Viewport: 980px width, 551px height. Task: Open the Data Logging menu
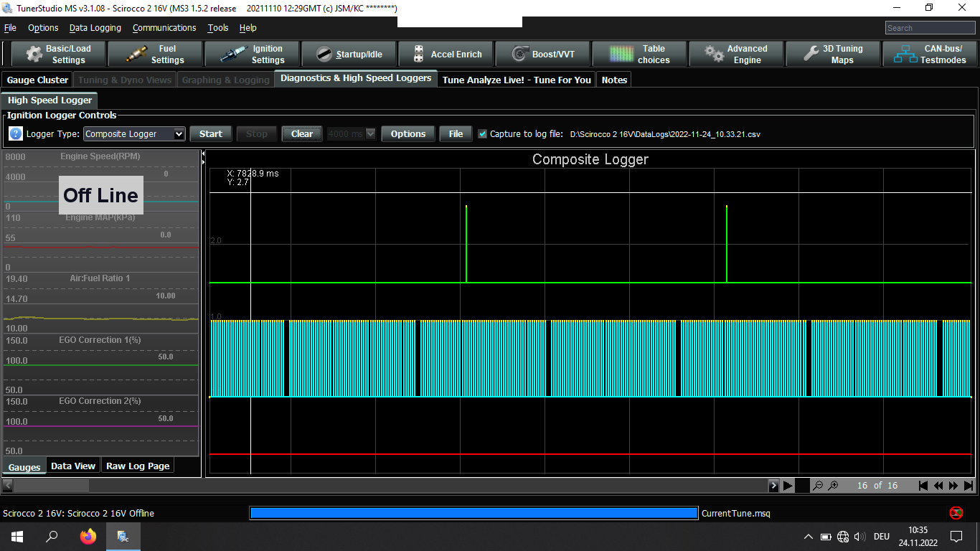tap(96, 28)
